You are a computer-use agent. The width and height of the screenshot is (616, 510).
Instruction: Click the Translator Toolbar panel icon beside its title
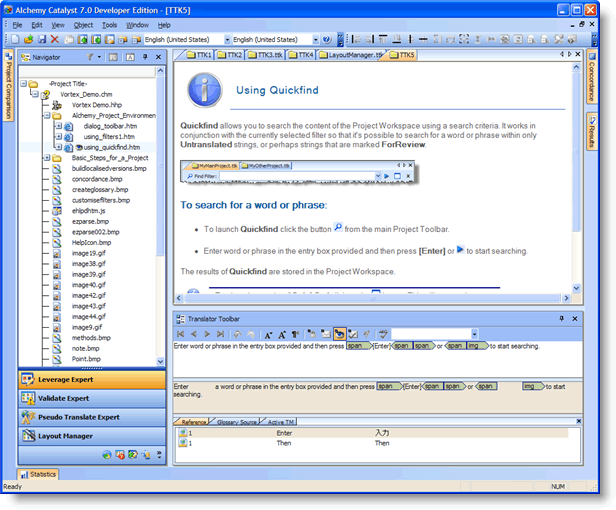pos(180,319)
